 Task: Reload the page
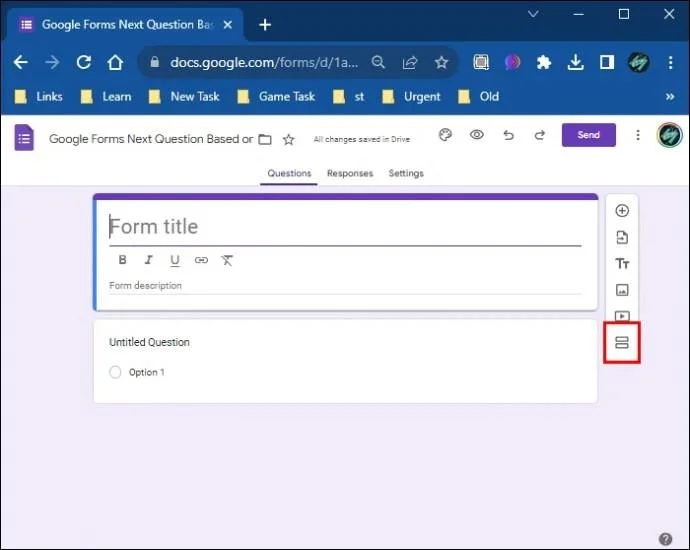click(x=84, y=62)
